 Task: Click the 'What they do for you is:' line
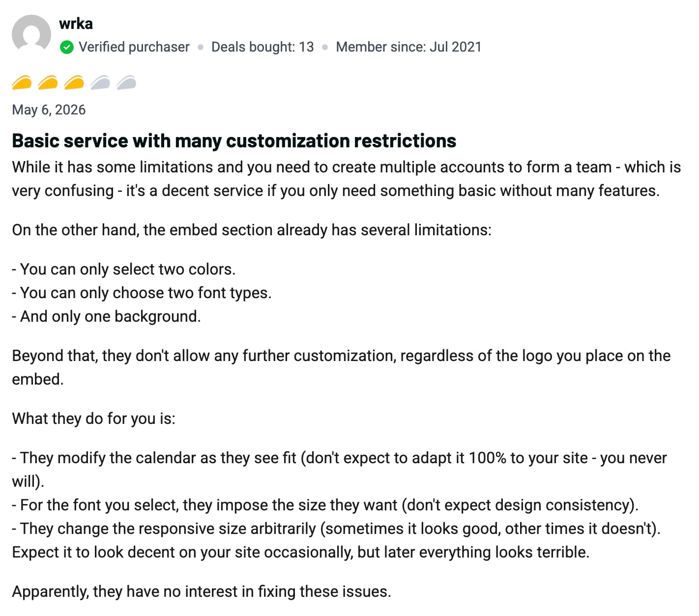pos(93,419)
